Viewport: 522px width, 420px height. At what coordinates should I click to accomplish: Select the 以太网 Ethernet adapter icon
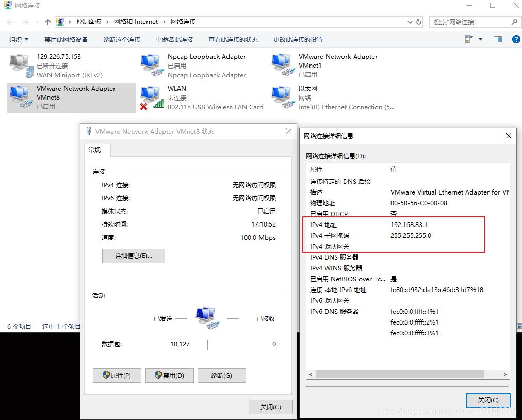click(x=283, y=98)
